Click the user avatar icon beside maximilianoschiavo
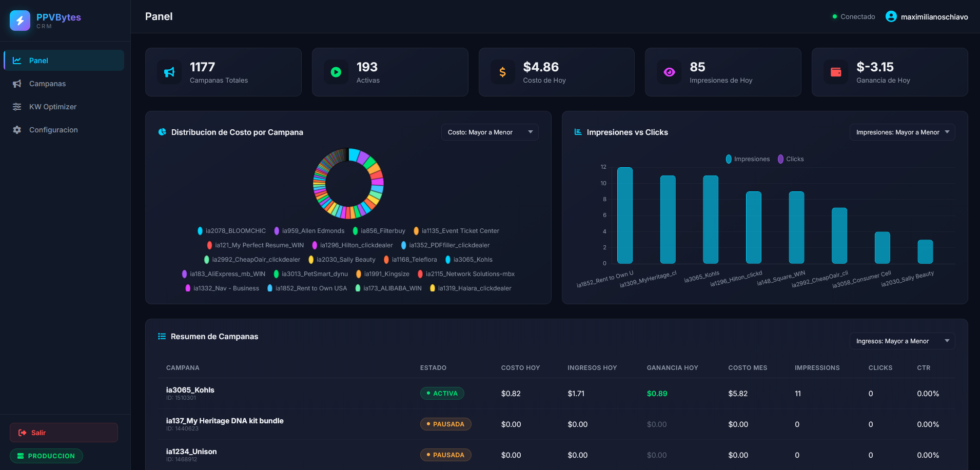This screenshot has height=470, width=980. tap(891, 17)
